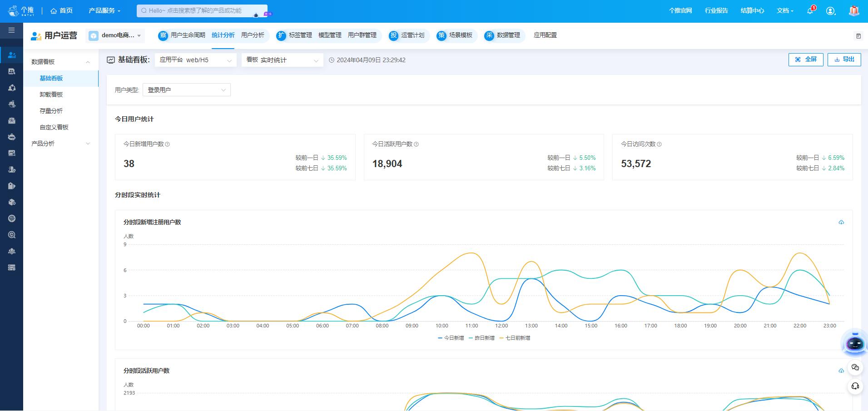Viewport: 868px width, 411px height.
Task: Open the 应用配置 tab
Action: point(545,35)
